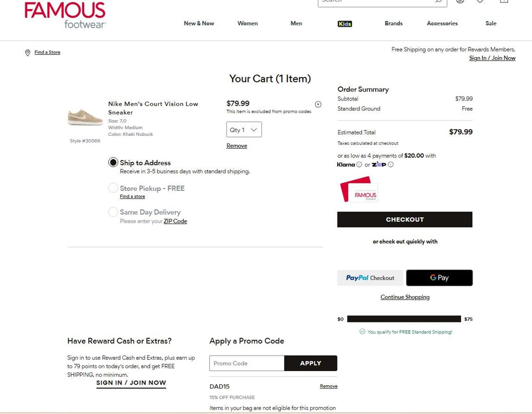Click Find a store under Store Pickup

[x=132, y=197]
